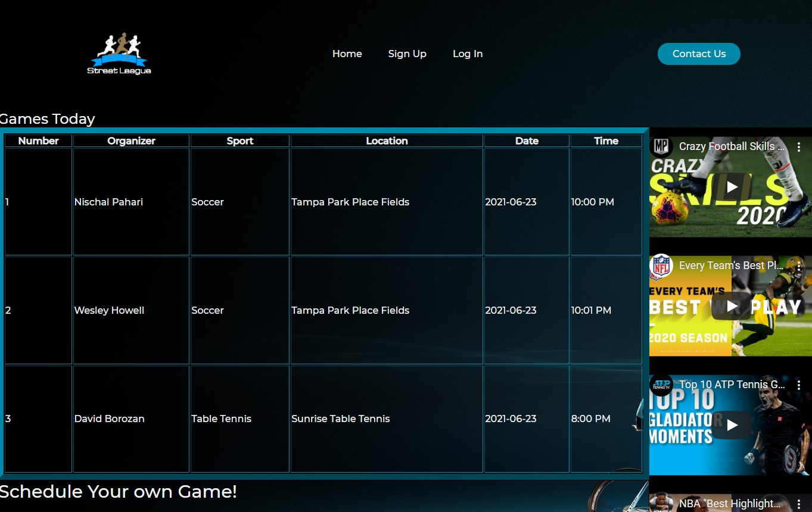Click the Games Today heading

[x=48, y=119]
